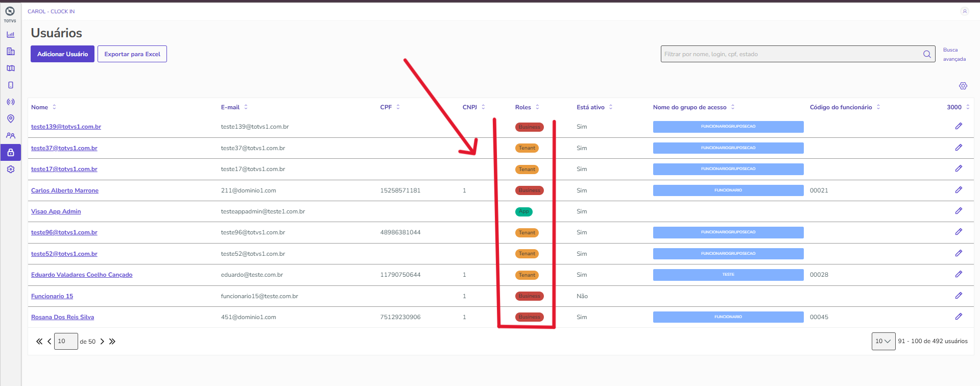
Task: Click the filter search input field
Action: [791, 54]
